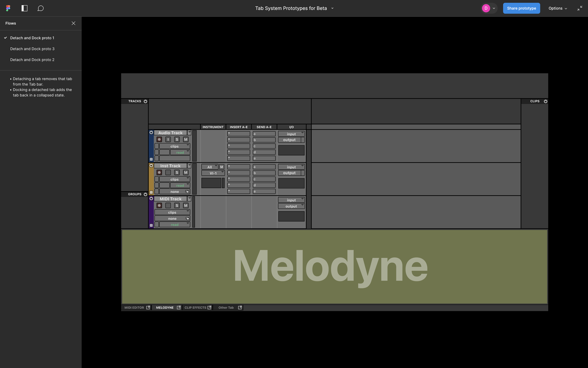588x368 pixels.
Task: Collapse Inst Track disclosure circle
Action: pos(151,166)
